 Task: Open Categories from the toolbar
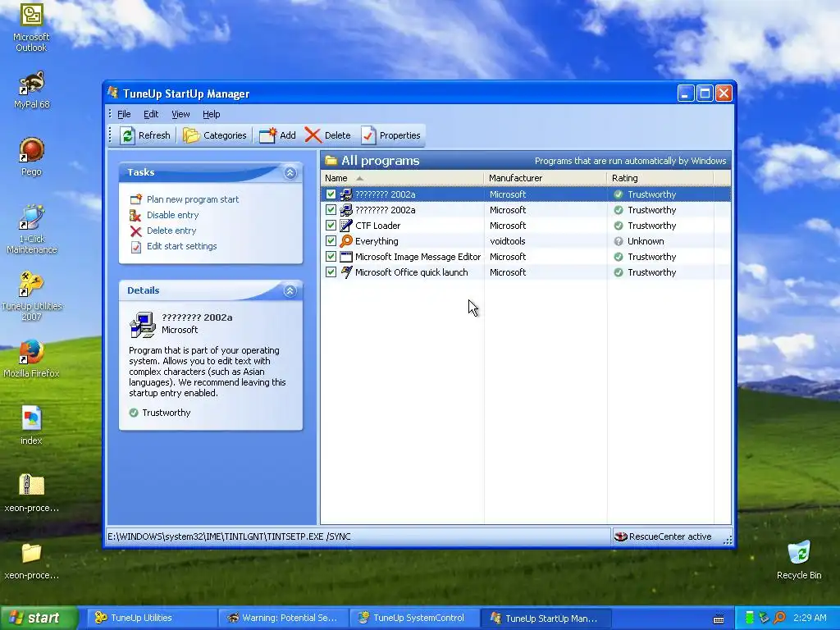tap(215, 135)
